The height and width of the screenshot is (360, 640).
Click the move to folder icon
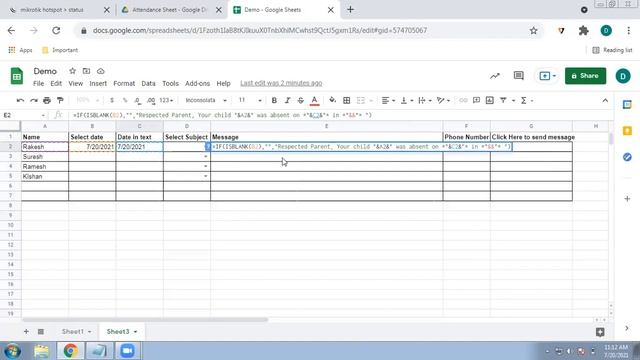(86, 71)
